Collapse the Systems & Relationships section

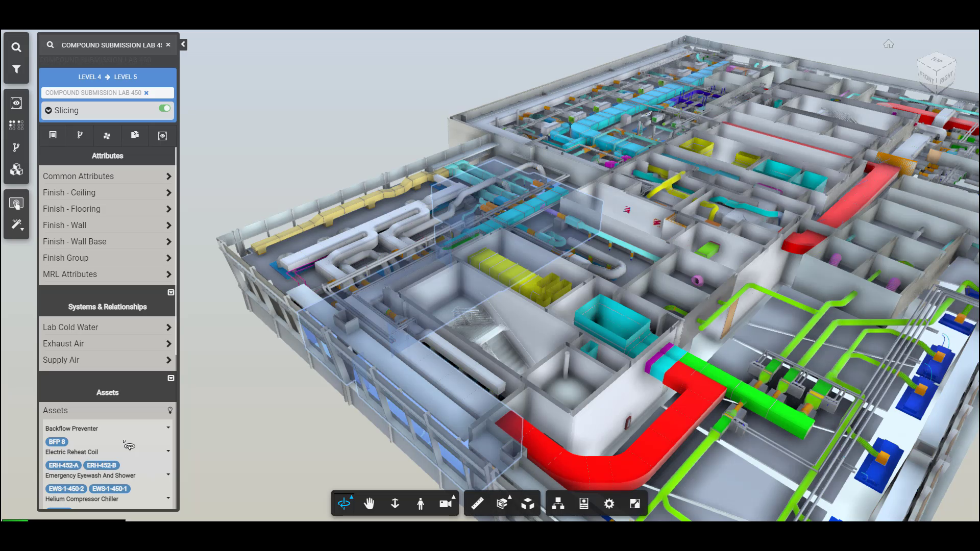(171, 292)
